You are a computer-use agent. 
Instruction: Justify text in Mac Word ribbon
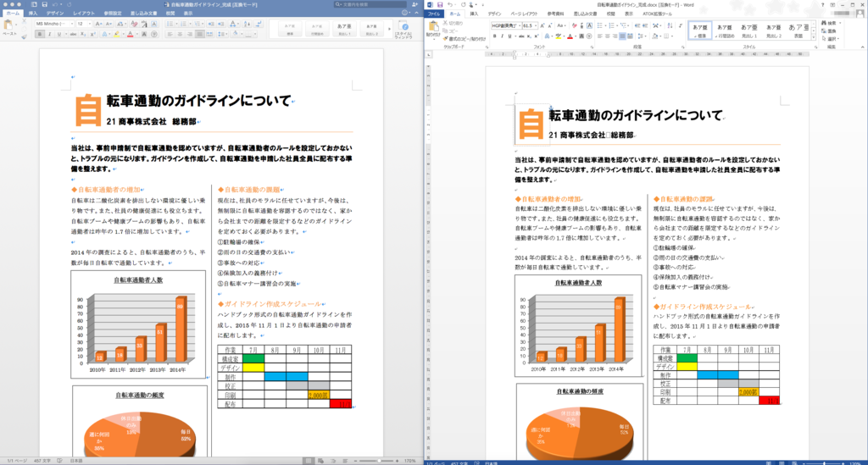tap(200, 34)
